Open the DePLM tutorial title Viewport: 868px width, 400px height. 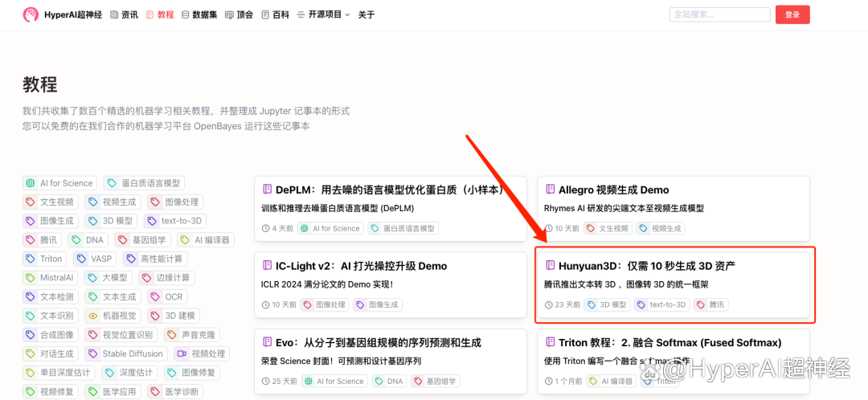pyautogui.click(x=391, y=190)
